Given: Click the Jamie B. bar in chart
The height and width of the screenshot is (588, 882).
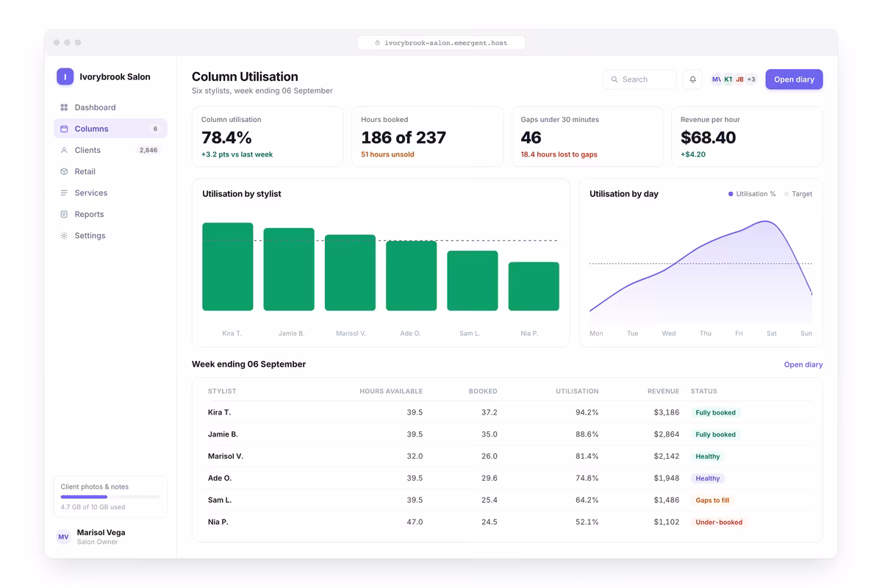Looking at the screenshot, I should coord(289,269).
